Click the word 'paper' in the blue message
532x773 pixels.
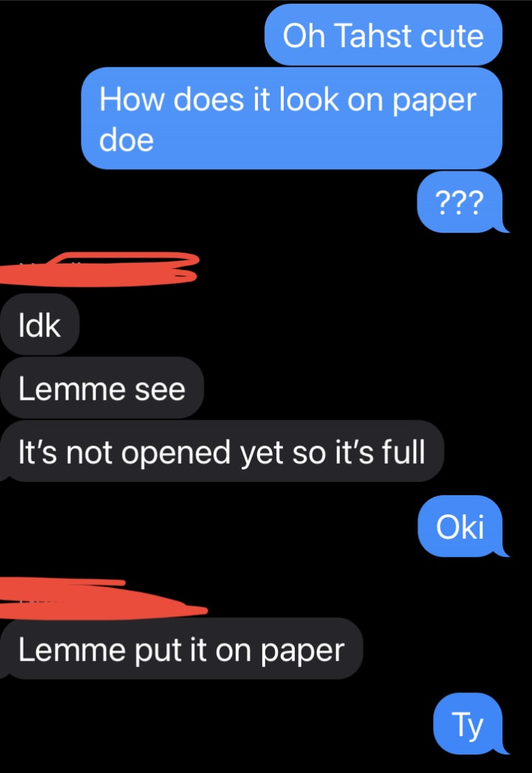[434, 101]
